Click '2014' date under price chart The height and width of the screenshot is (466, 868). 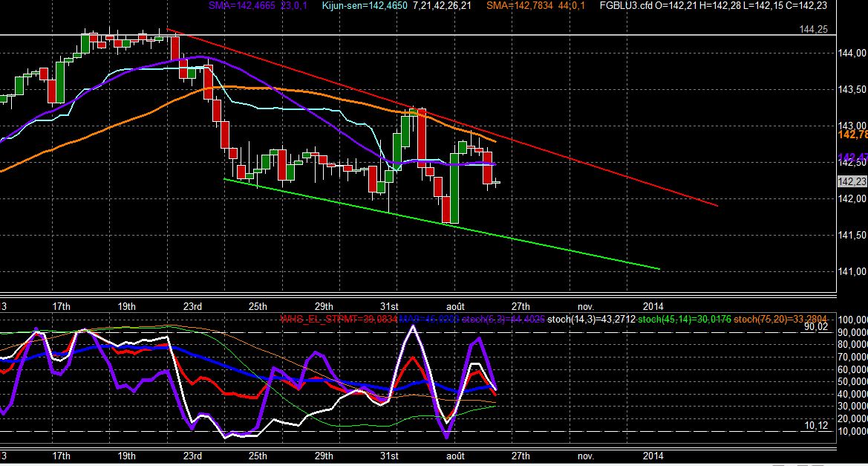pyautogui.click(x=653, y=306)
